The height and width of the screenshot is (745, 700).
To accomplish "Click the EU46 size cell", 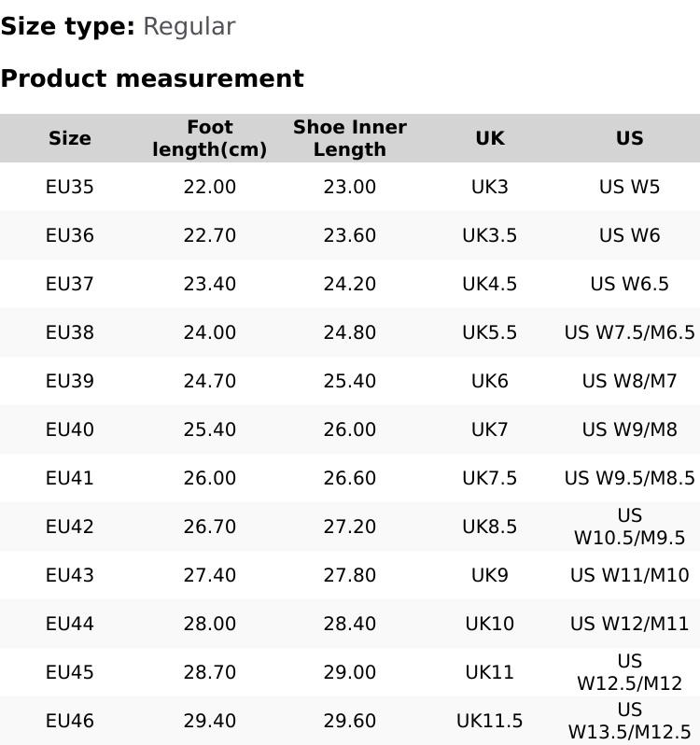I will click(70, 721).
